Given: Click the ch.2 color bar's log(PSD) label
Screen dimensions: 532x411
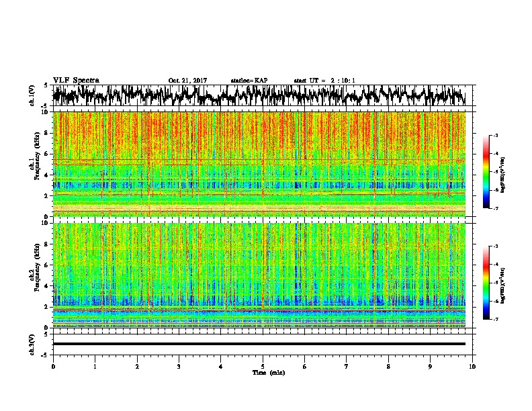Looking at the screenshot, I should pos(503,285).
